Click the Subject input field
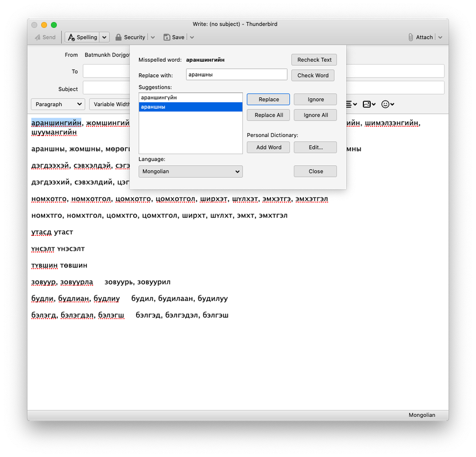The width and height of the screenshot is (476, 457). 106,88
